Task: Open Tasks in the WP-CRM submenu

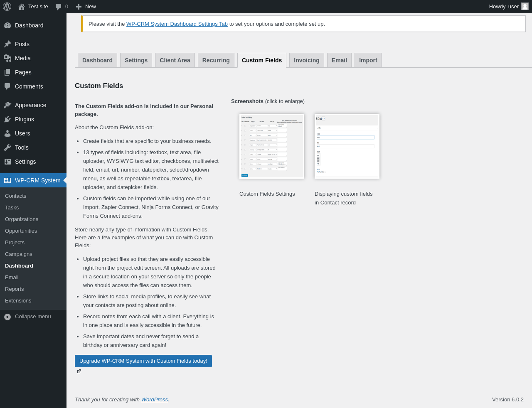Action: (12, 208)
